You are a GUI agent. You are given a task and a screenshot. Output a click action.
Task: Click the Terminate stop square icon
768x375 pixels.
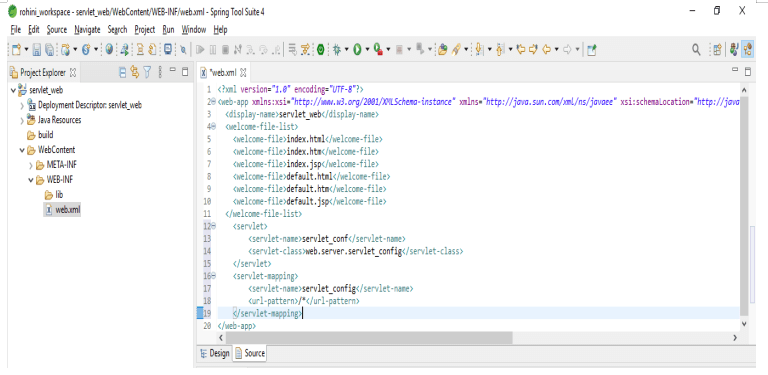[225, 49]
